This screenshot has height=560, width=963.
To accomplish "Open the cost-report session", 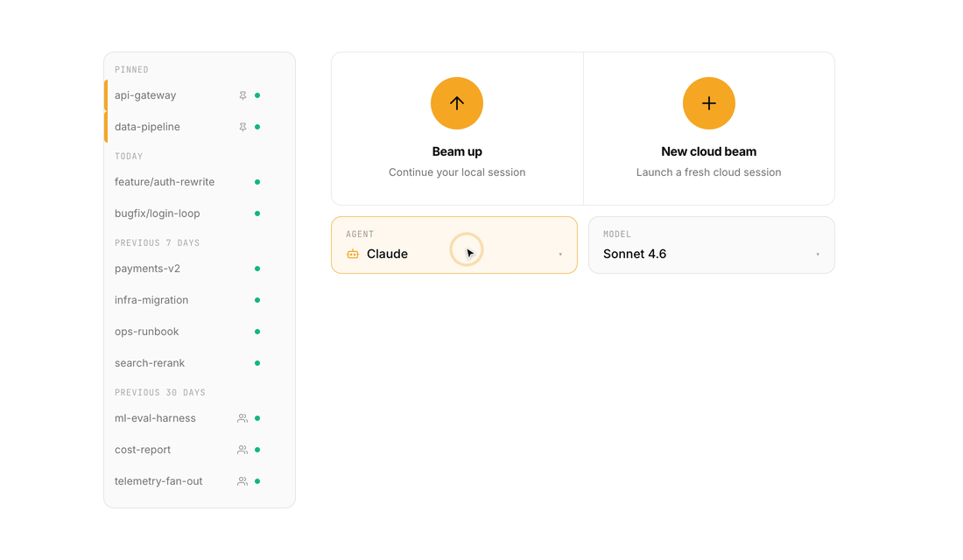I will 200,450.
